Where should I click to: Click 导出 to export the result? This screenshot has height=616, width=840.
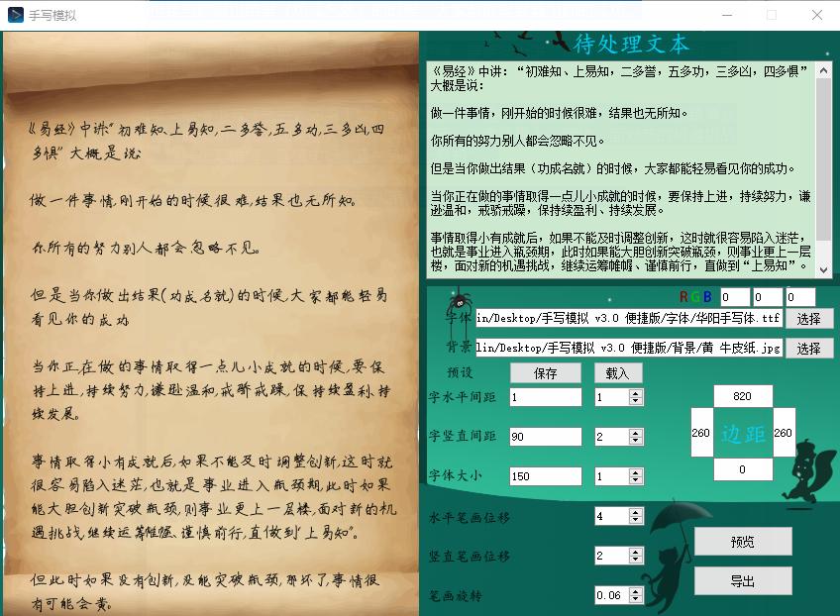(x=743, y=581)
